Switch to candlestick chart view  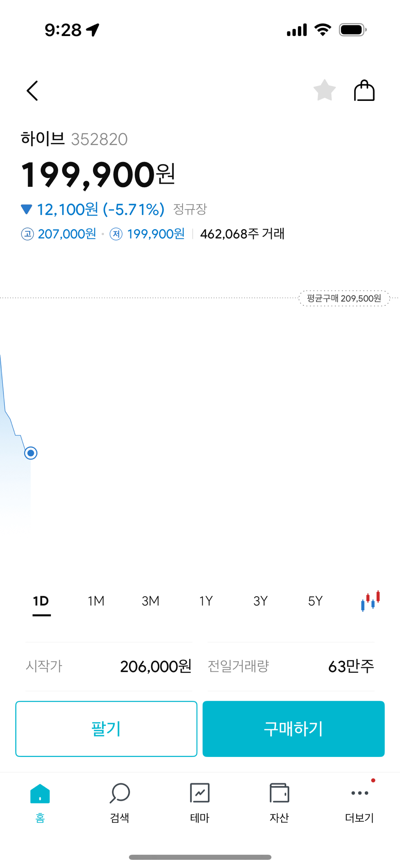370,601
